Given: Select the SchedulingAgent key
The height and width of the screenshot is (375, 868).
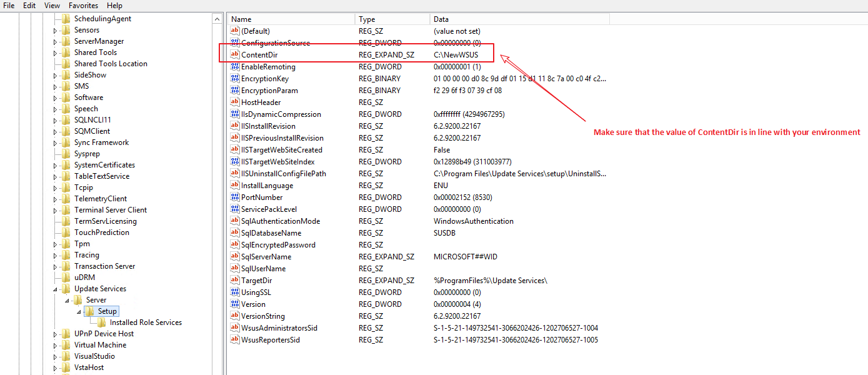Looking at the screenshot, I should [102, 19].
